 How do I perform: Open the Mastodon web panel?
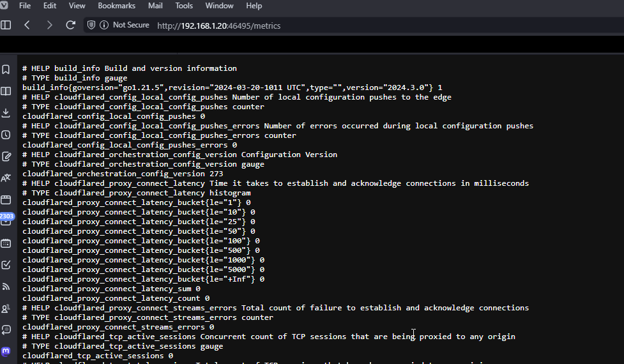6,351
